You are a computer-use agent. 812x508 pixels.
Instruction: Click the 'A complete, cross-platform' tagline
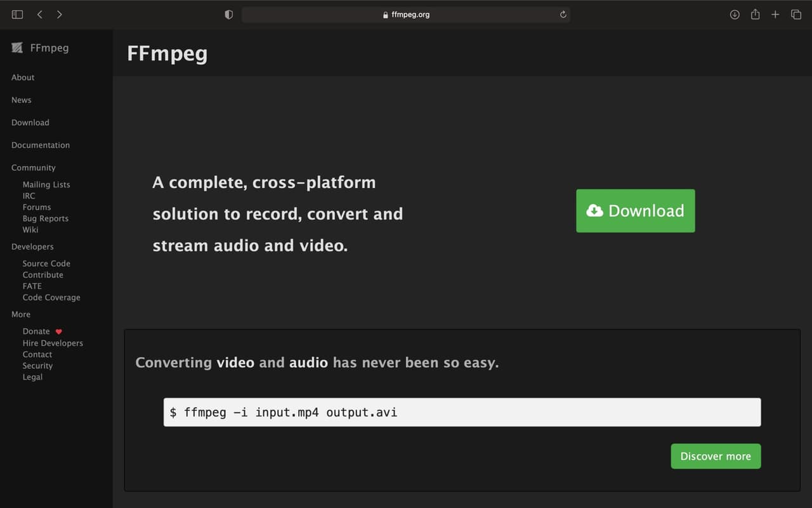click(278, 214)
